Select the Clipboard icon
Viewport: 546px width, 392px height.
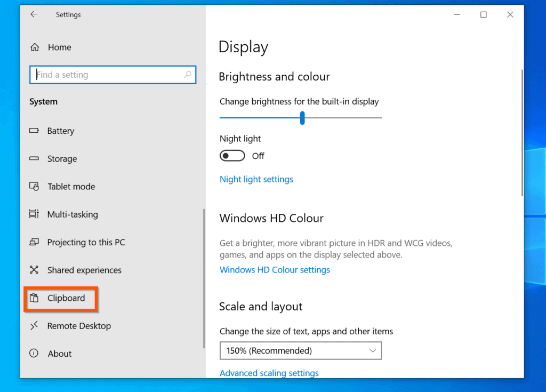pyautogui.click(x=35, y=298)
